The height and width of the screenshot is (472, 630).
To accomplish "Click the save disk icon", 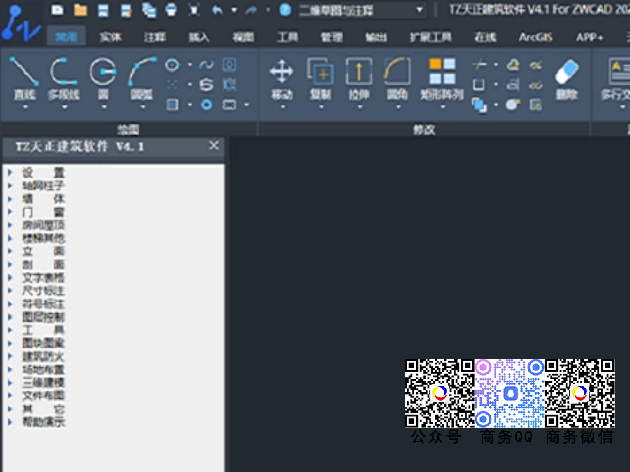I will 103,10.
